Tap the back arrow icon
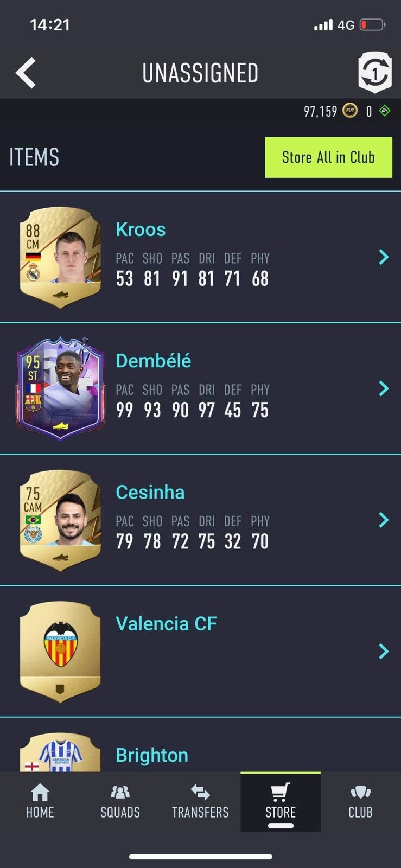401x868 pixels. [x=26, y=73]
